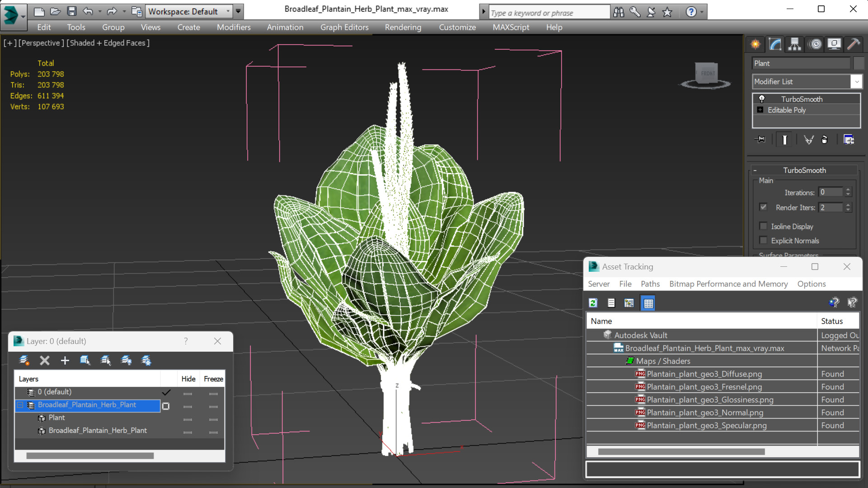Viewport: 868px width, 488px height.
Task: Open the Modifier List dropdown
Action: [856, 82]
